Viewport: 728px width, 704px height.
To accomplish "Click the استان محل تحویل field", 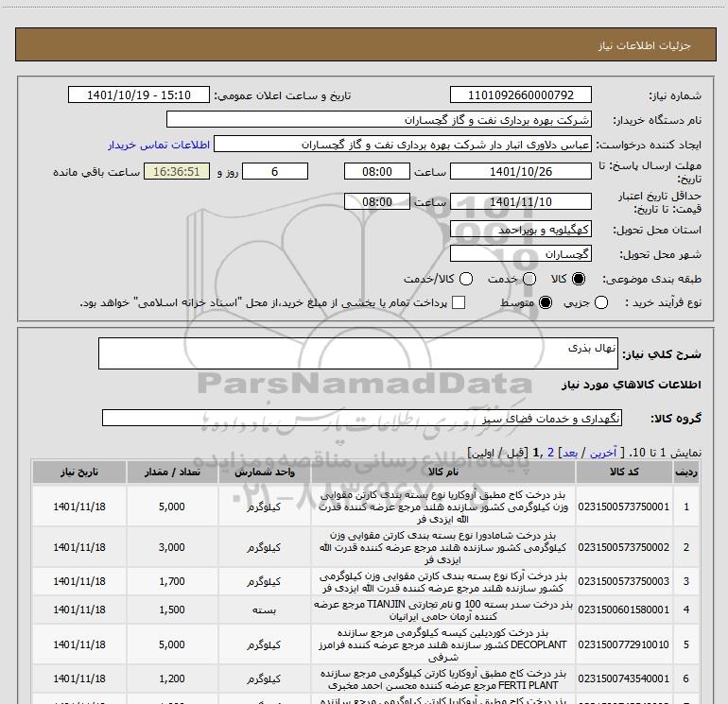I will (520, 230).
